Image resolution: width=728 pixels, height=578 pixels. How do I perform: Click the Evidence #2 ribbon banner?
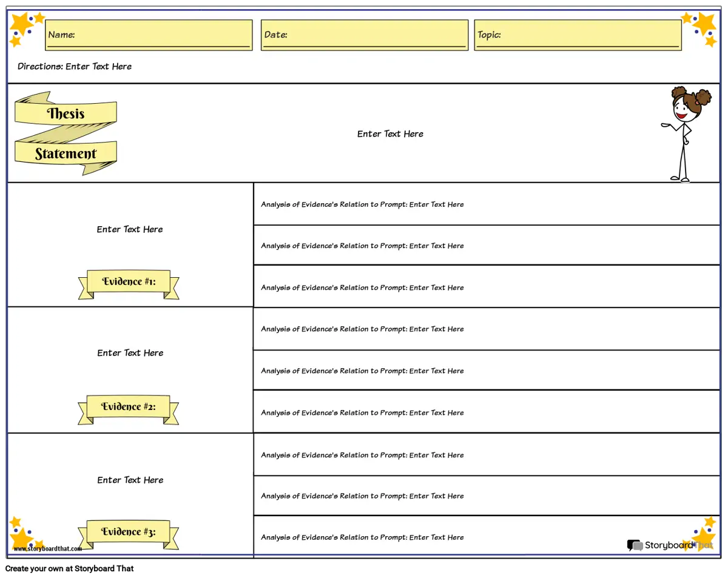pos(129,407)
